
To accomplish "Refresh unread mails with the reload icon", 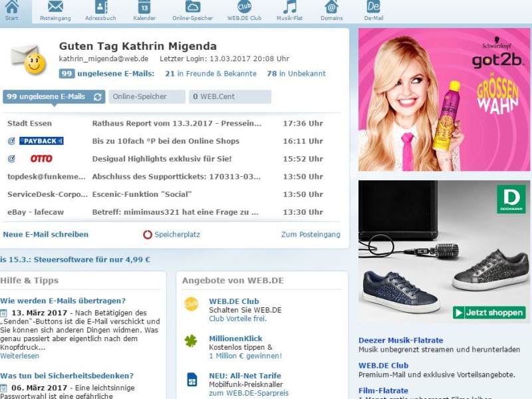I will 98,97.
